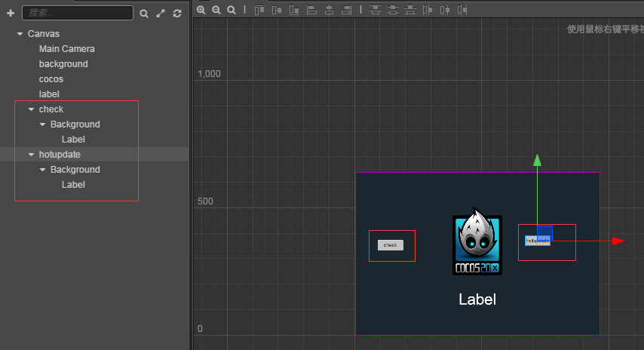Select the lowercase background node
The image size is (644, 350).
click(x=63, y=64)
